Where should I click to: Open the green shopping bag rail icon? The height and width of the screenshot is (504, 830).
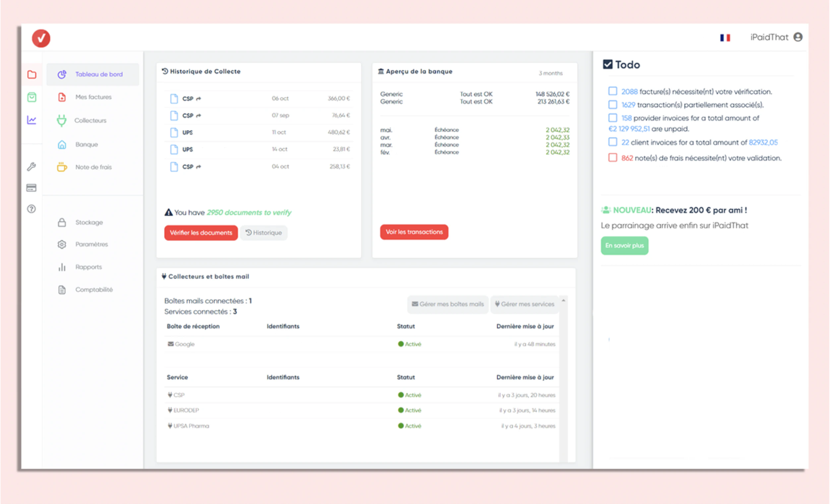32,97
